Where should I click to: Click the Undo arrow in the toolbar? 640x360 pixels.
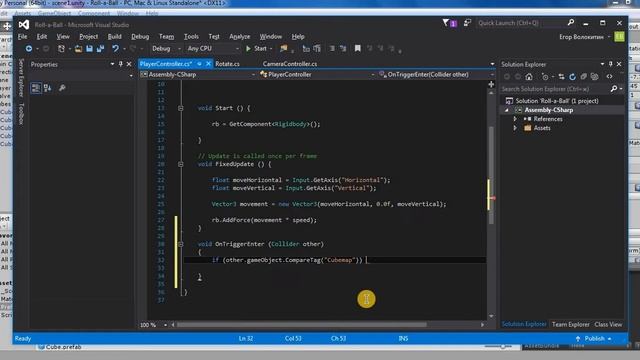[116, 49]
